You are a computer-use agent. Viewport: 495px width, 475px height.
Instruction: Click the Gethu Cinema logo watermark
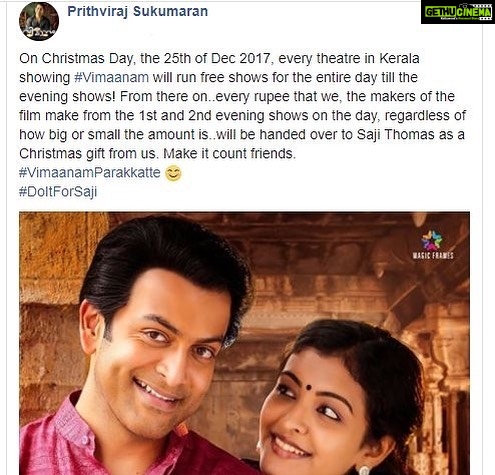[x=458, y=12]
